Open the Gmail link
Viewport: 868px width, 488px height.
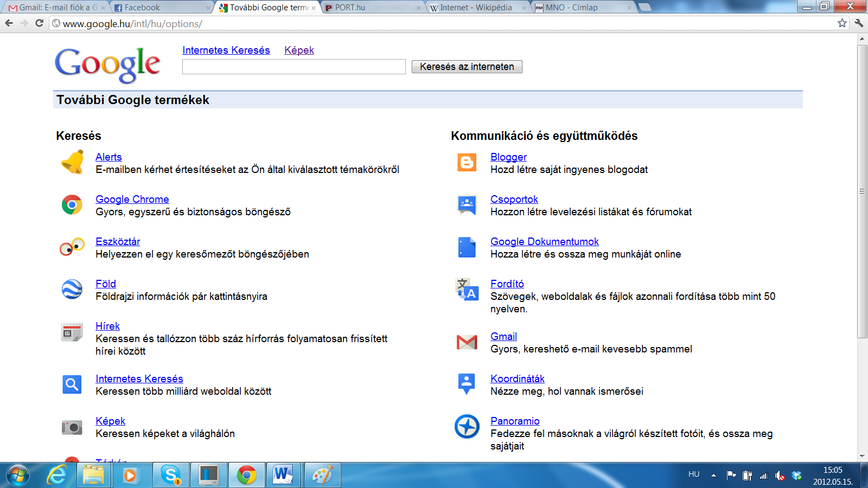(503, 336)
